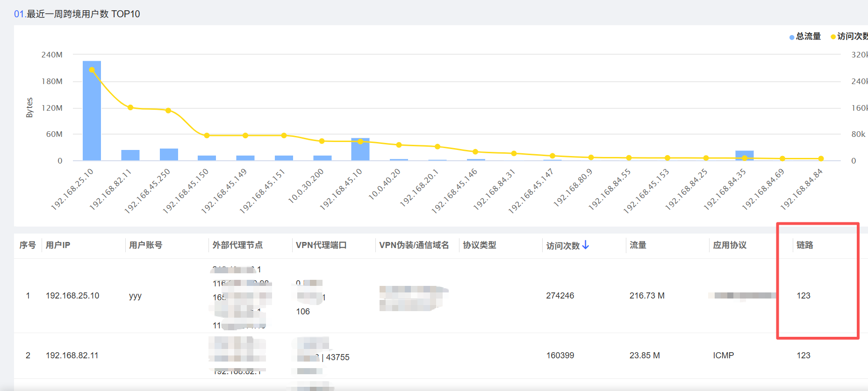The width and height of the screenshot is (868, 391).
Task: Toggle the 总流量 legend item
Action: click(804, 36)
